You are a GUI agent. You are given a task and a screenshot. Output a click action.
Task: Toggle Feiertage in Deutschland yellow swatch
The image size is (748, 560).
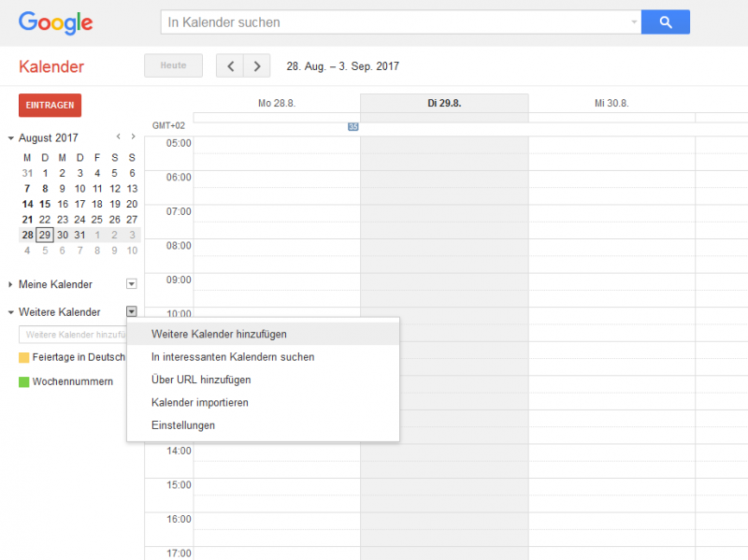click(x=24, y=358)
